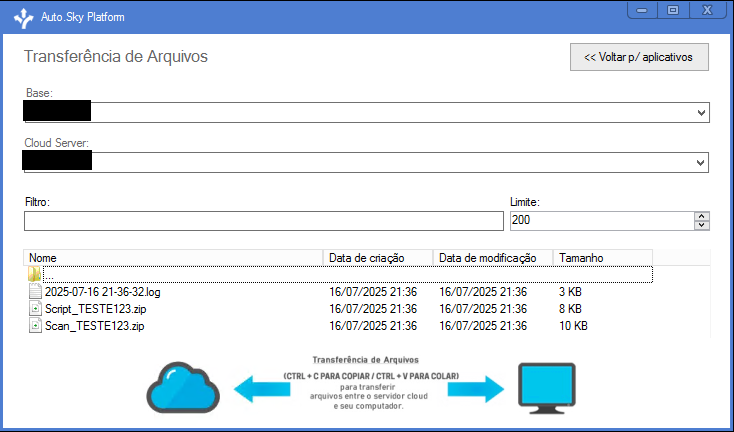Click creation date of Scan_TESTE123.zip
734x432 pixels.
point(373,326)
